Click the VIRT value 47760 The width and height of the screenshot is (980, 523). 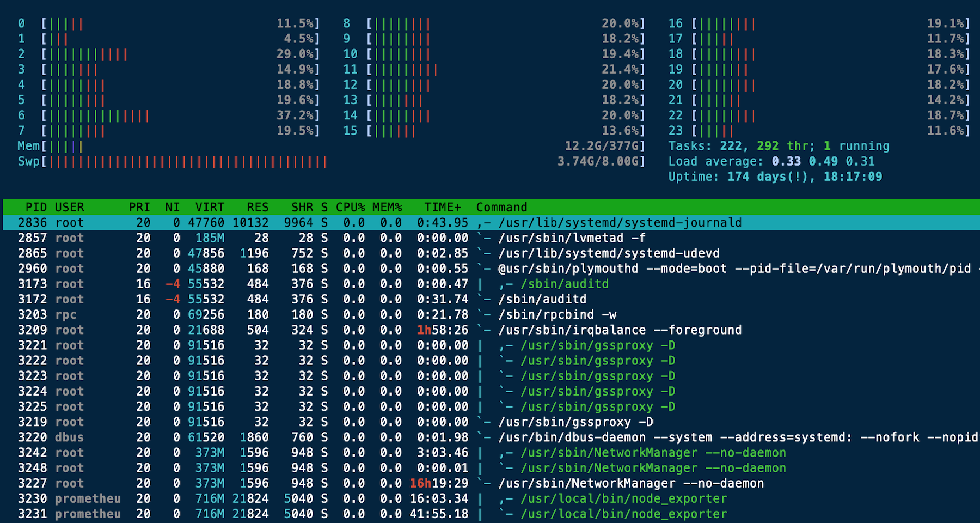[x=206, y=222]
